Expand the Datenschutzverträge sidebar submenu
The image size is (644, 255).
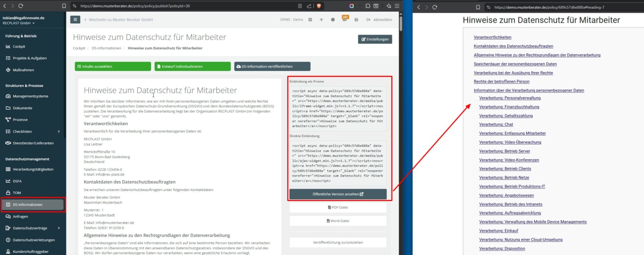[x=59, y=228]
